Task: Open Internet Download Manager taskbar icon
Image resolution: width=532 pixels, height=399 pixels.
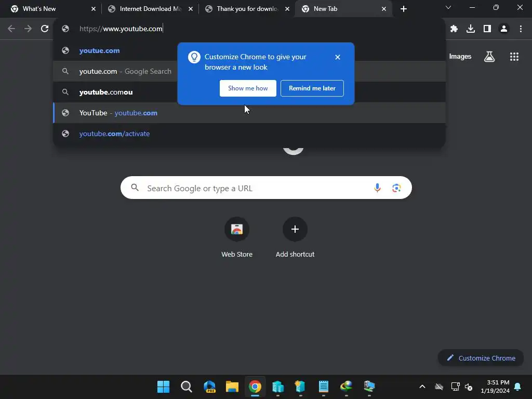Action: click(x=346, y=386)
